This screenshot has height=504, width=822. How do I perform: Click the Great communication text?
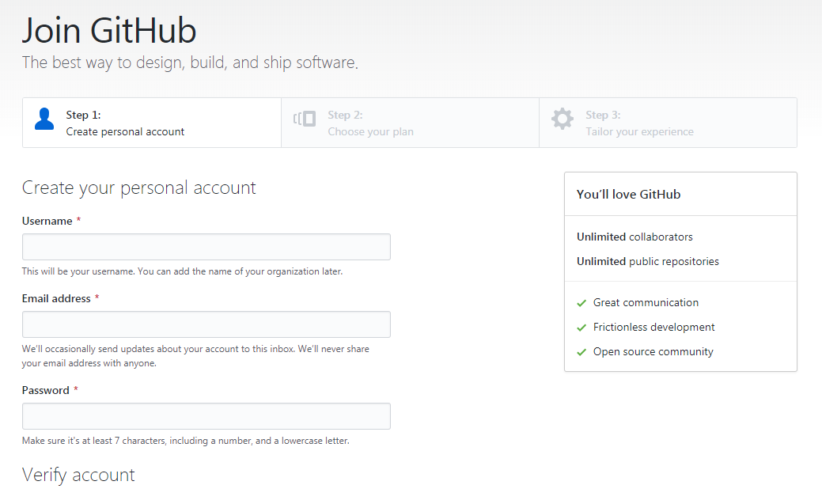click(646, 302)
